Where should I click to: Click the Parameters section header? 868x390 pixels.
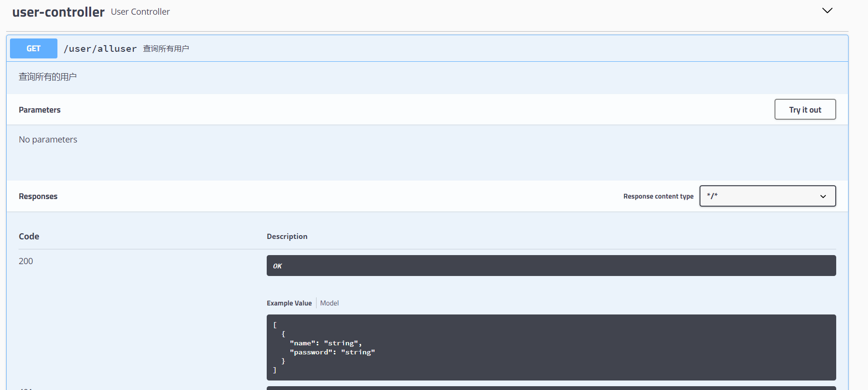pos(40,110)
